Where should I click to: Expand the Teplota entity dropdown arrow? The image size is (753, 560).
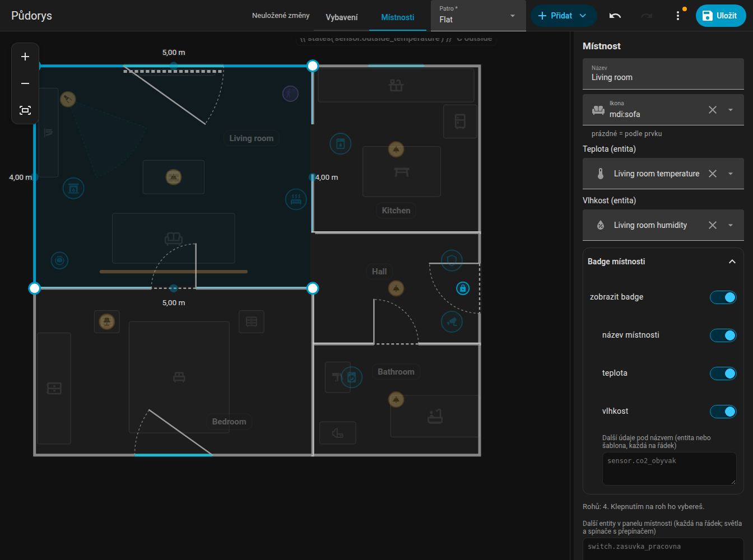pyautogui.click(x=731, y=174)
